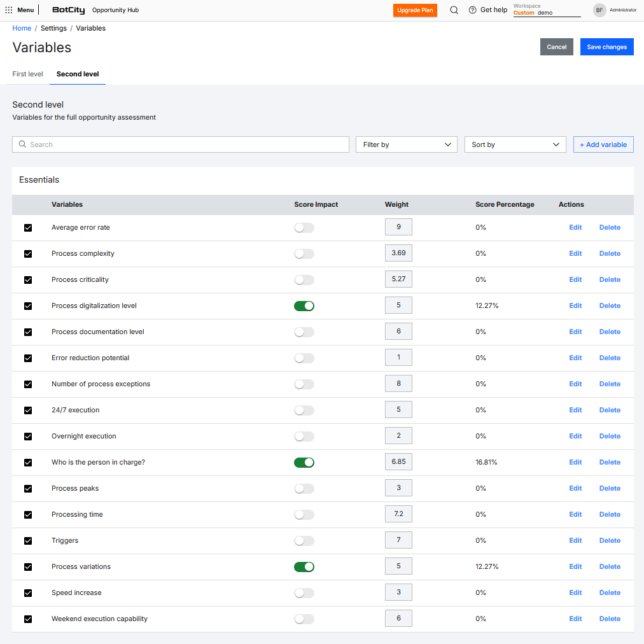Image resolution: width=644 pixels, height=644 pixels.
Task: Turn off Score Impact for Process variations
Action: pos(304,567)
